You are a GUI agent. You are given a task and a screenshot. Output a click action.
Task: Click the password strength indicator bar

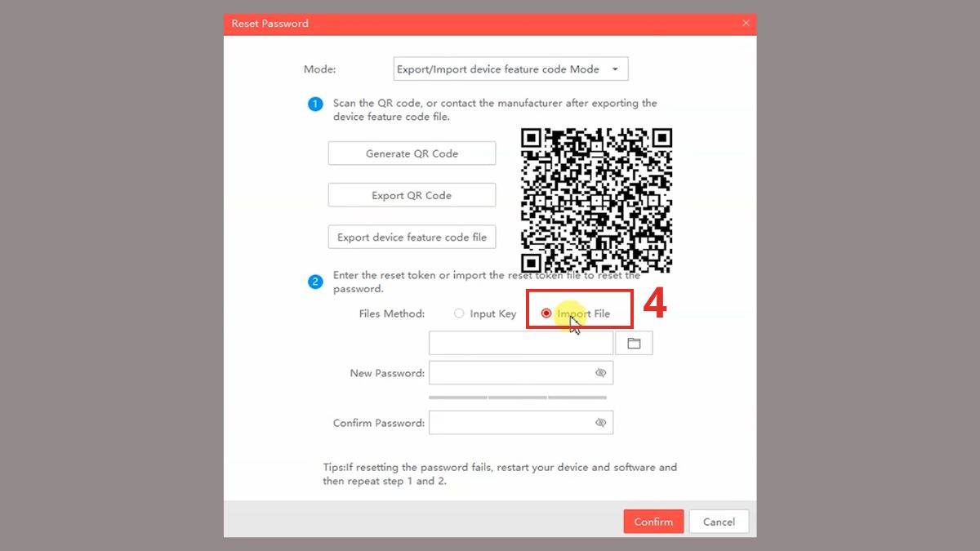click(x=518, y=398)
